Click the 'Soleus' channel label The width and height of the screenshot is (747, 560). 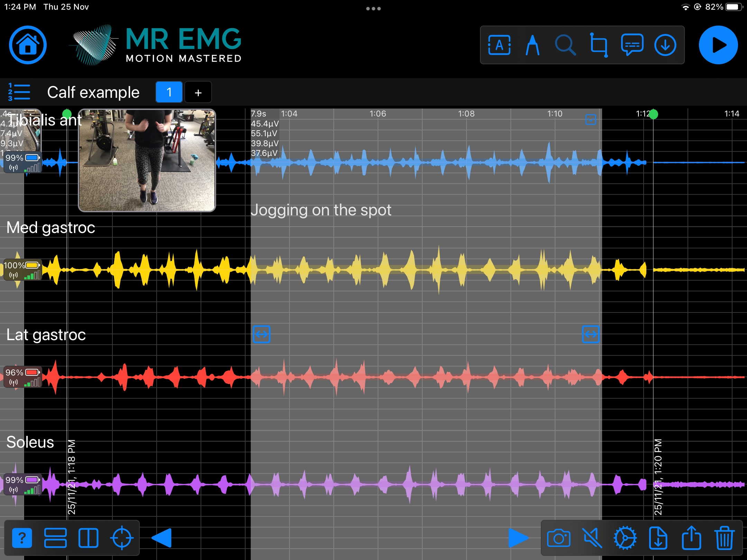point(30,442)
